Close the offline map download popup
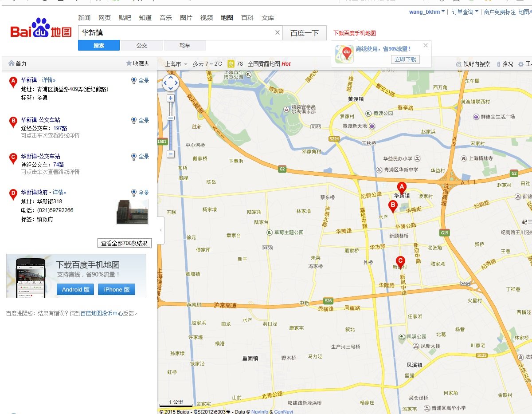This screenshot has width=532, height=414. pos(426,45)
